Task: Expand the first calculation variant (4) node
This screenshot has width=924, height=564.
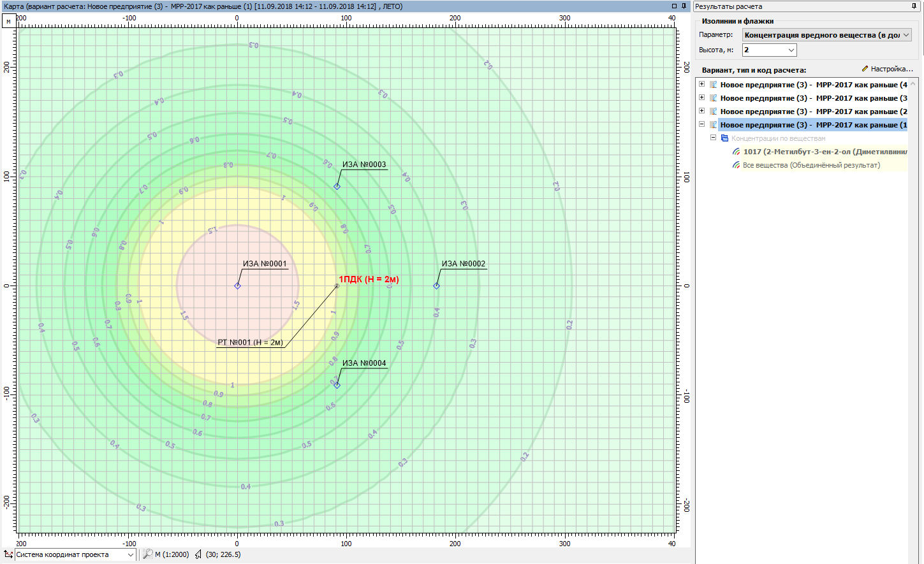Action: [701, 84]
